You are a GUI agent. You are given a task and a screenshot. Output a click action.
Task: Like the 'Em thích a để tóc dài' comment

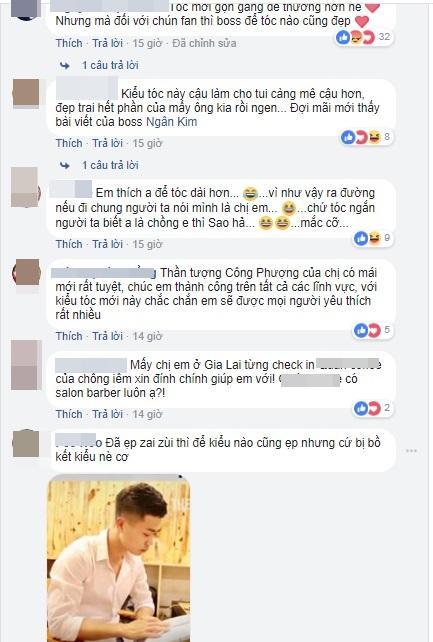[69, 244]
